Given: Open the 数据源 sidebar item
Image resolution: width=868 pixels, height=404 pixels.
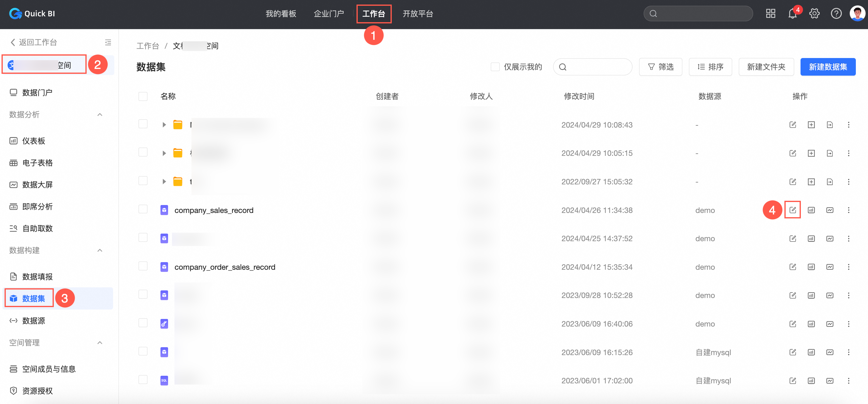Looking at the screenshot, I should 33,320.
